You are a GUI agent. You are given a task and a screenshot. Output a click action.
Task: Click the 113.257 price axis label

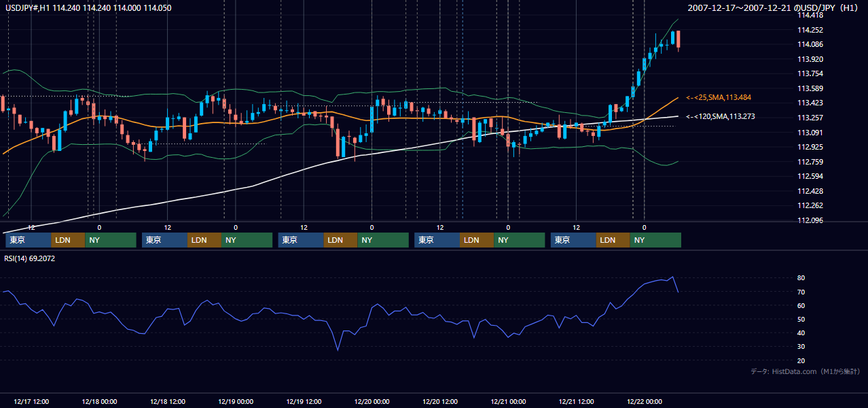click(x=812, y=118)
